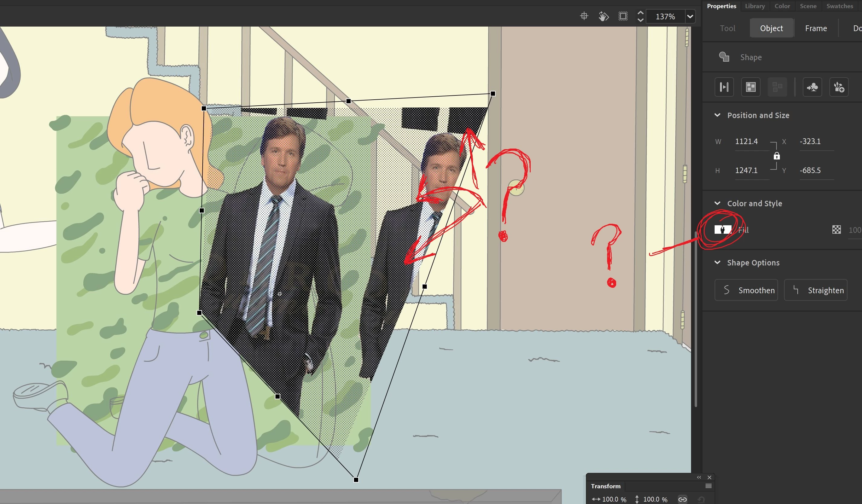Open the Transform panel hamburger menu
This screenshot has width=862, height=504.
click(708, 486)
